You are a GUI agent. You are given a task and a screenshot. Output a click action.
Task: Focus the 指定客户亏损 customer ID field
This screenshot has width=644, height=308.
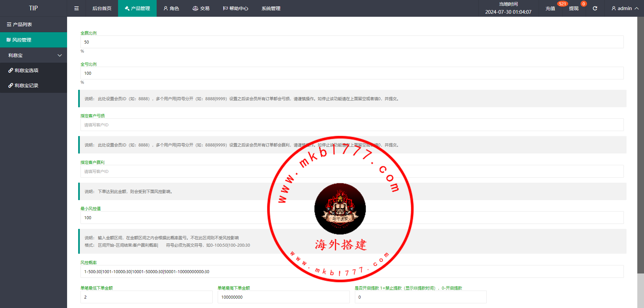click(352, 125)
